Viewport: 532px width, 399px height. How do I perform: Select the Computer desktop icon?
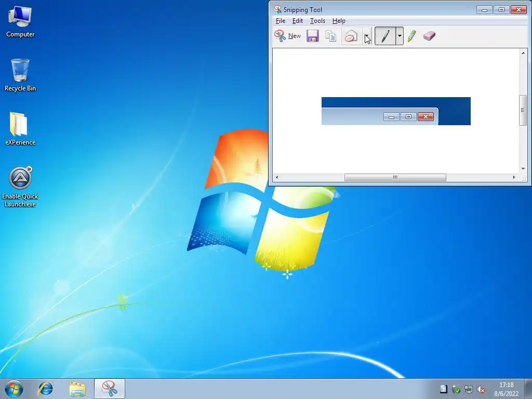tap(20, 22)
